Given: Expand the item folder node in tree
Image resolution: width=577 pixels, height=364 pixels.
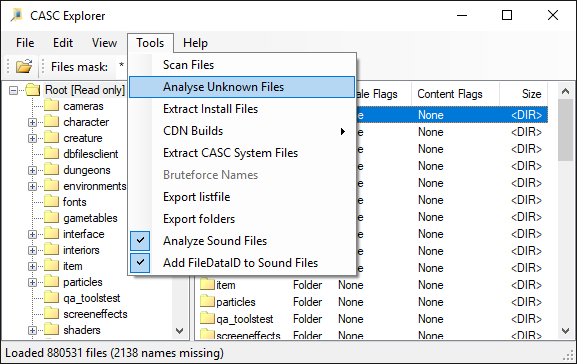Looking at the screenshot, I should coord(32,266).
